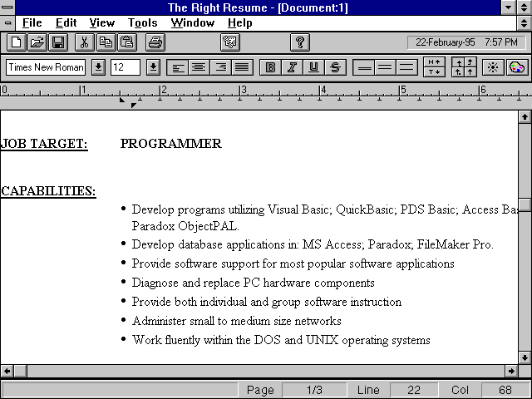Apply full justification alignment
Image resolution: width=532 pixels, height=399 pixels.
[x=242, y=67]
